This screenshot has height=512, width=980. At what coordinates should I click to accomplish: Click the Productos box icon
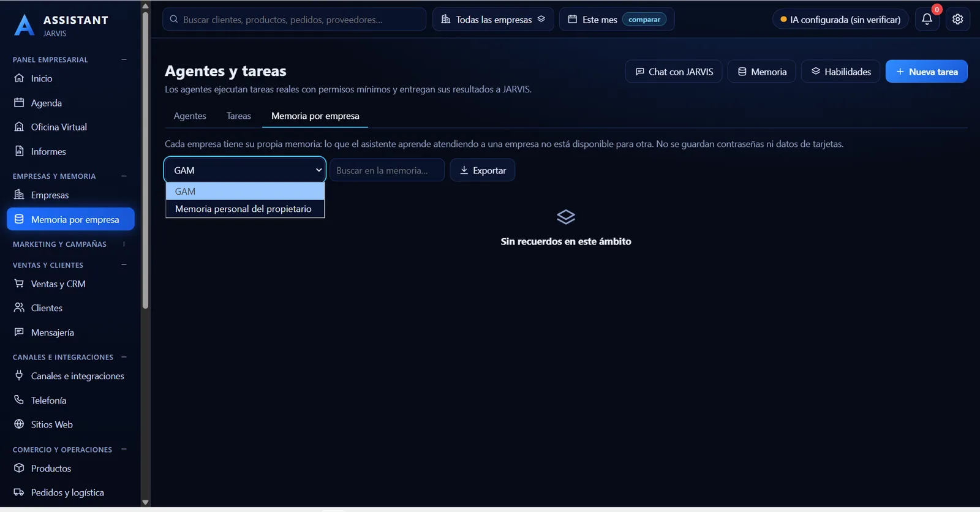(x=19, y=468)
